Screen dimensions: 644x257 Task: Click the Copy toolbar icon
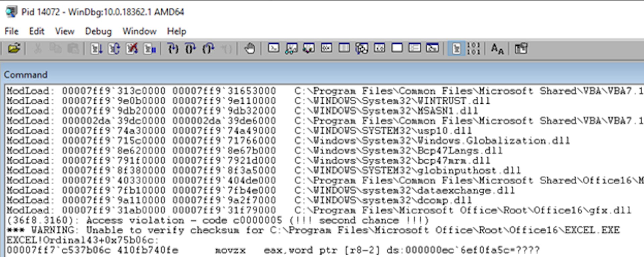pyautogui.click(x=55, y=49)
